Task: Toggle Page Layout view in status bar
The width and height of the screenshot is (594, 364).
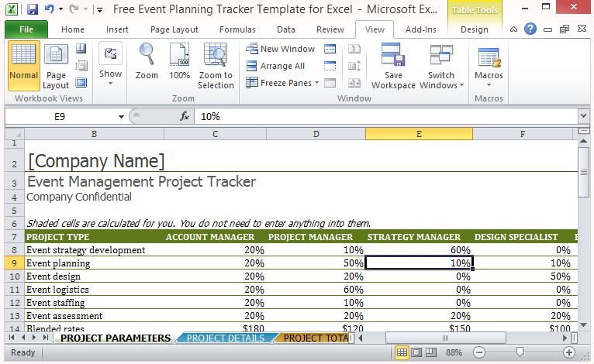Action: click(416, 352)
